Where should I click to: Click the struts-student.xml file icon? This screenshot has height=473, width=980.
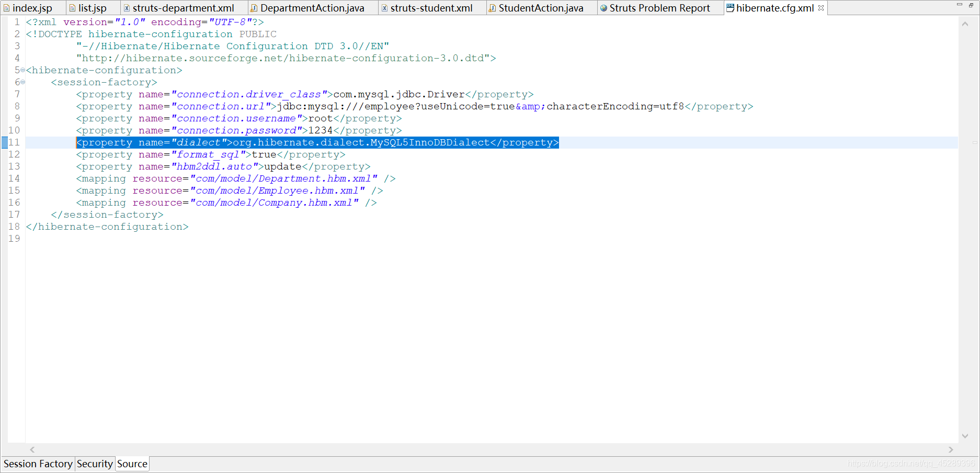click(x=384, y=8)
